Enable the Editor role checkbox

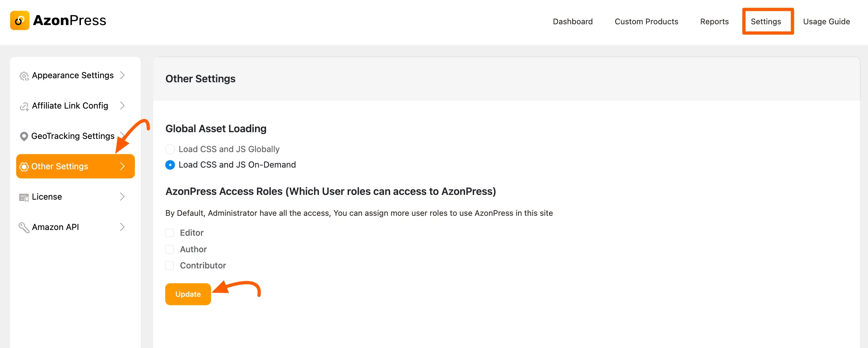[x=169, y=233]
